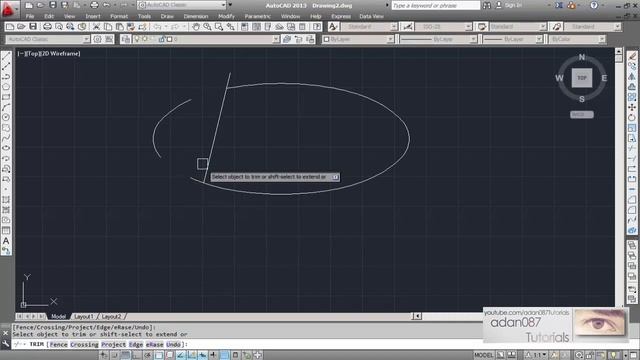Open the ISO-25 dimension style dropdown
Image resolution: width=640 pixels, height=360 pixels.
(x=444, y=27)
